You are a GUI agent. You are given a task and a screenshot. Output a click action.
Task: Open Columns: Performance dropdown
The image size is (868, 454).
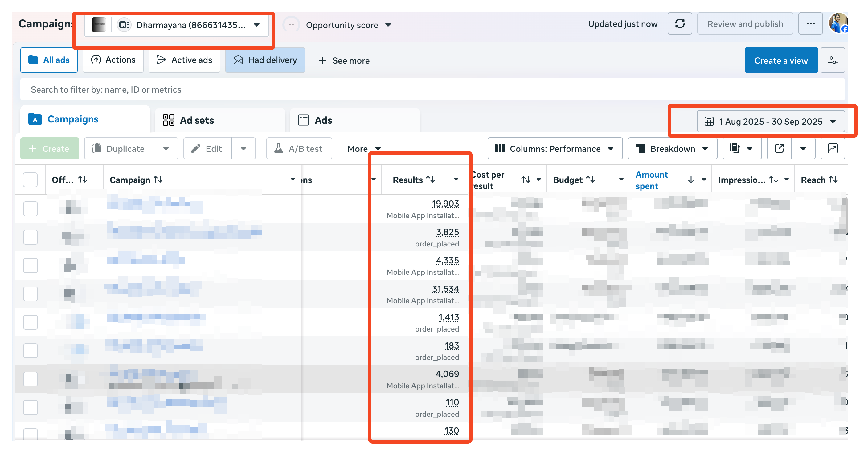click(x=555, y=148)
